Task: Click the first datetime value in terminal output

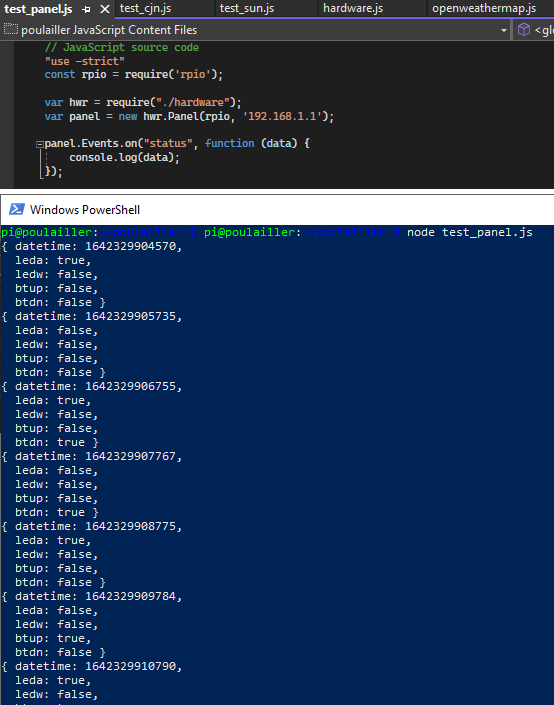Action: click(x=130, y=246)
